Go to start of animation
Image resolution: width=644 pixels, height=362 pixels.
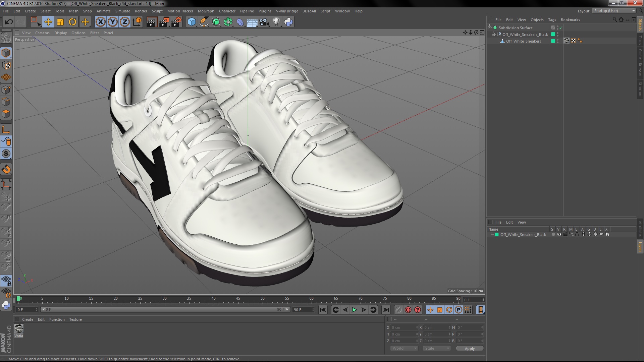coord(323,310)
